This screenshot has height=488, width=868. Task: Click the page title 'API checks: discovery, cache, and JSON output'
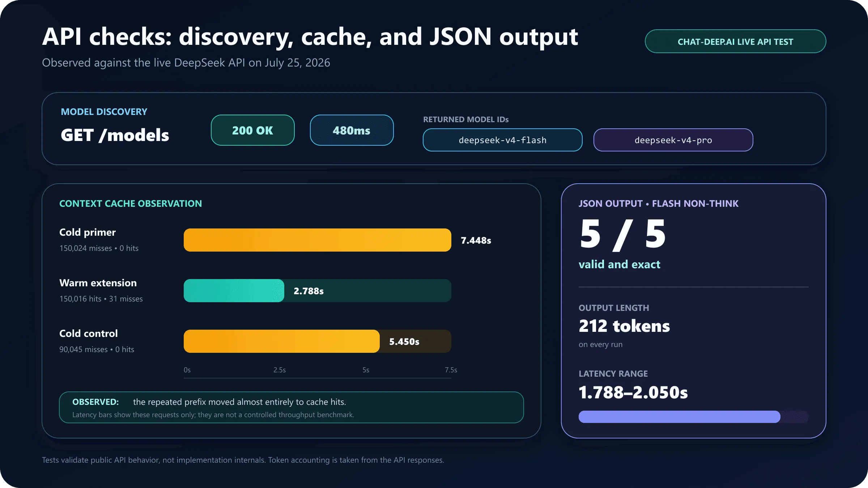(x=310, y=37)
